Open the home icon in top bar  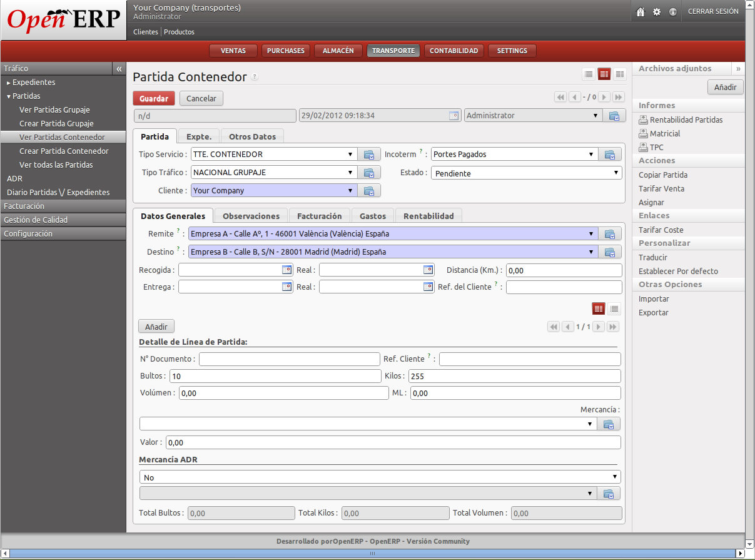[x=641, y=11]
